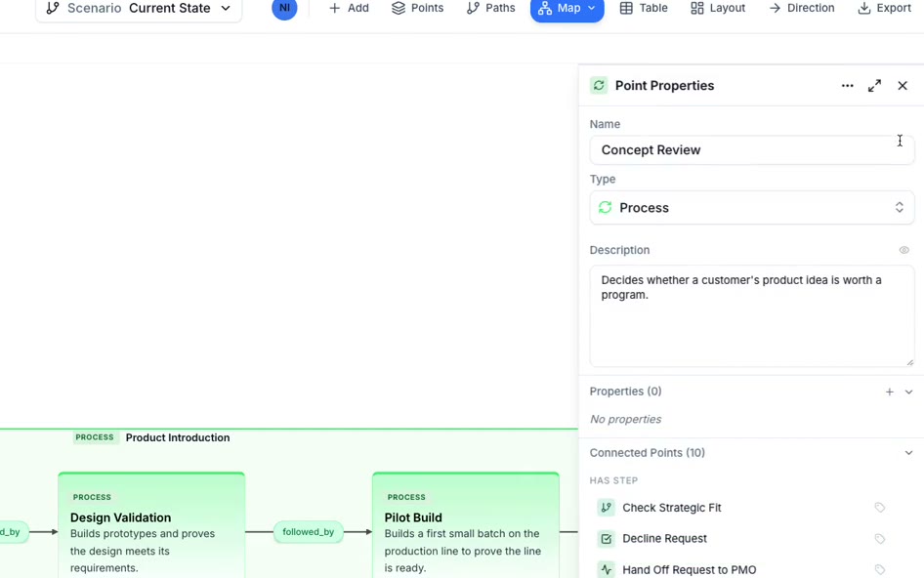This screenshot has width=924, height=578.
Task: Click the tag icon beside Check Strategic Fit
Action: tap(880, 508)
